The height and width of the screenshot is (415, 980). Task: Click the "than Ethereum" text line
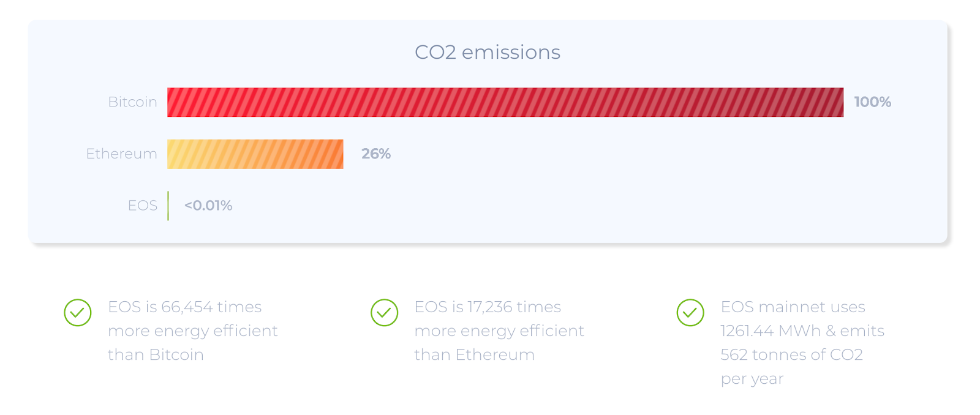[474, 355]
